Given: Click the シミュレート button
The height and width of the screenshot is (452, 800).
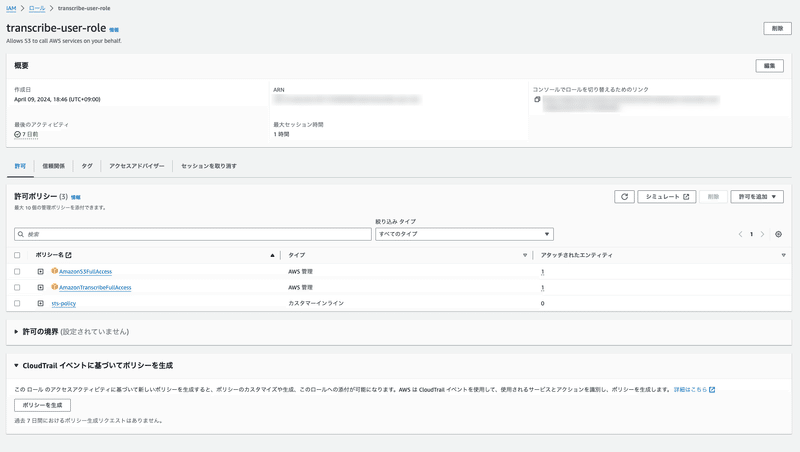Looking at the screenshot, I should coord(667,196).
